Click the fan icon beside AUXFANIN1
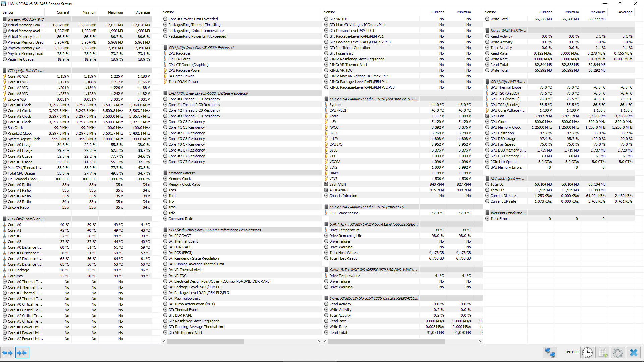The image size is (644, 362). coord(326,190)
